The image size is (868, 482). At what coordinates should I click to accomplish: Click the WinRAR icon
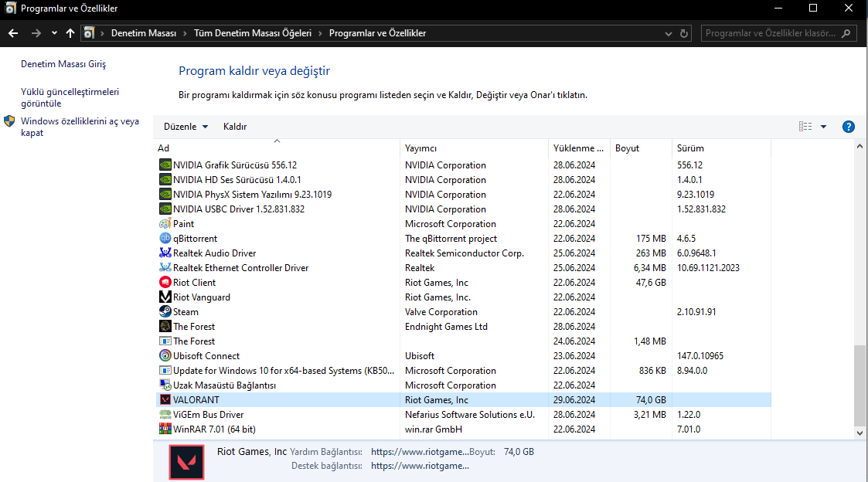tap(165, 429)
